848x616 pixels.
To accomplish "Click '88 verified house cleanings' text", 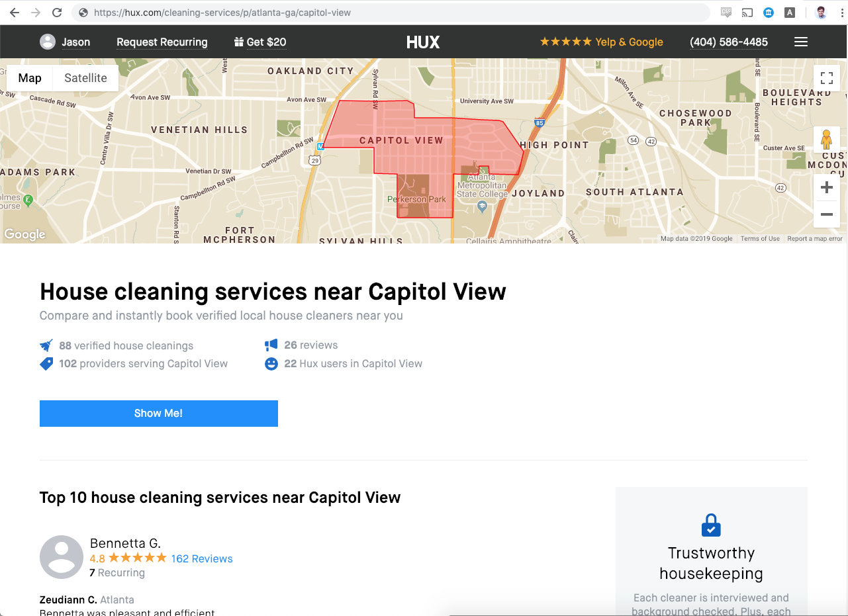I will point(126,345).
